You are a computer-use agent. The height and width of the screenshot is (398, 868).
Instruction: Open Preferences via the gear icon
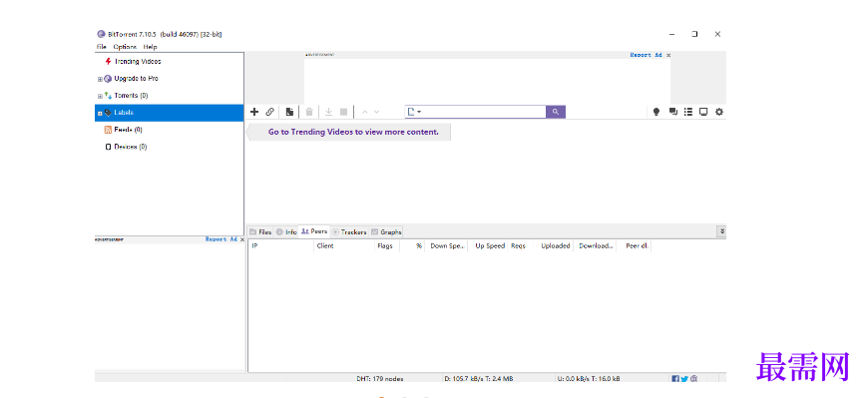[719, 112]
